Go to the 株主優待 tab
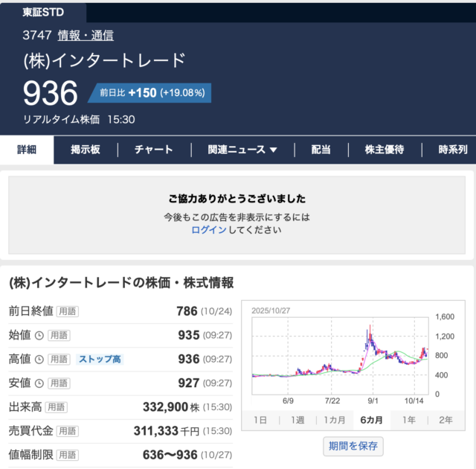The height and width of the screenshot is (469, 476). tap(385, 150)
